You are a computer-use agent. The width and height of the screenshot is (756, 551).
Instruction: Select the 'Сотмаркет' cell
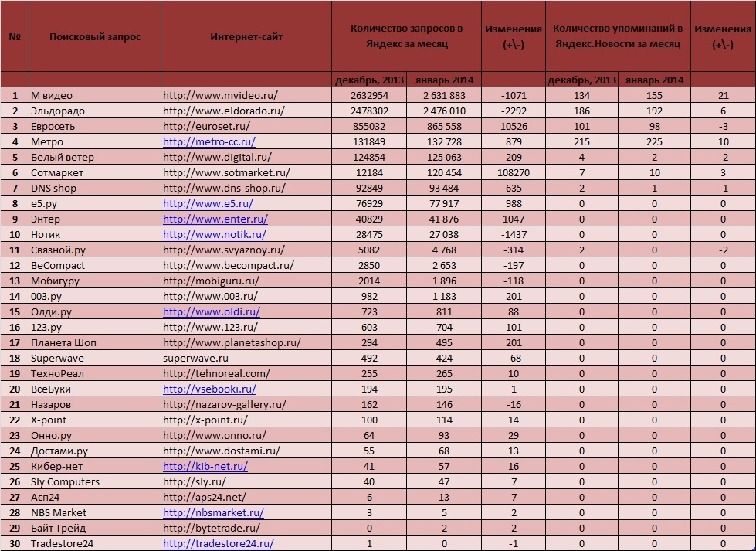[95, 173]
